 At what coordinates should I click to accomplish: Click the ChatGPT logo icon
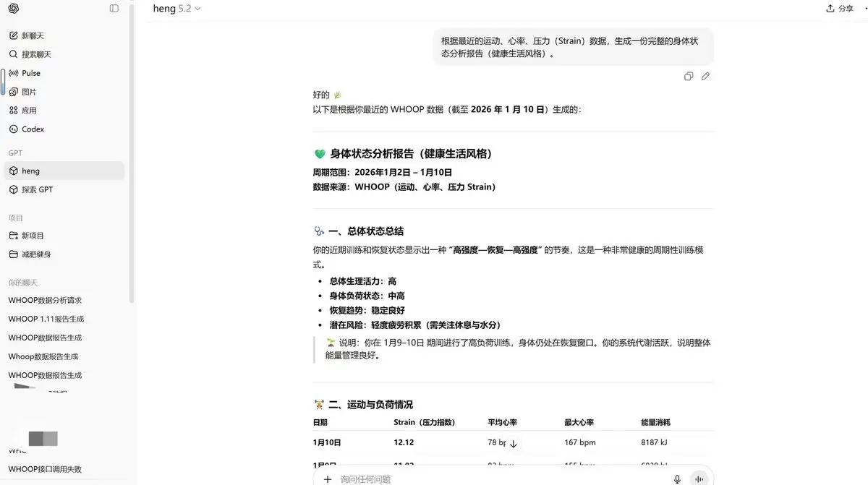(x=14, y=9)
